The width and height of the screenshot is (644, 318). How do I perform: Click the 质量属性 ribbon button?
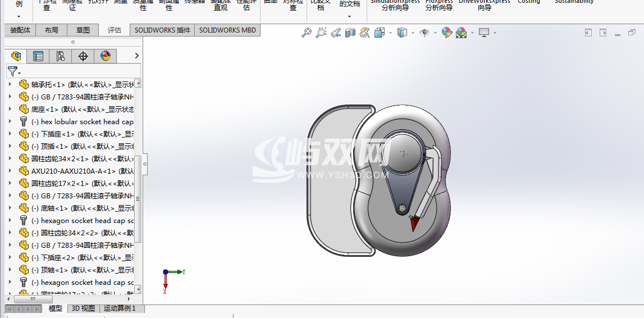(143, 5)
